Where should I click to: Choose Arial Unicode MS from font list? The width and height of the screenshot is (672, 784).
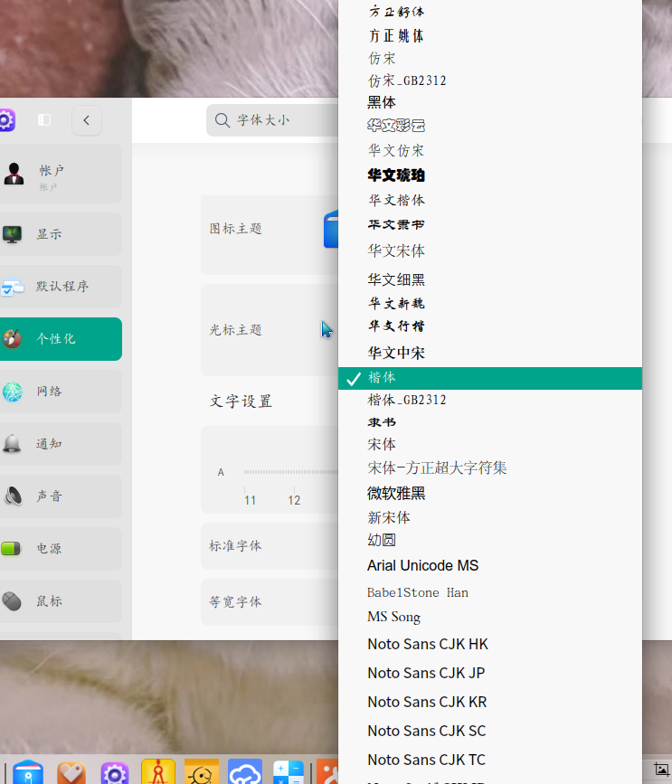pos(490,566)
